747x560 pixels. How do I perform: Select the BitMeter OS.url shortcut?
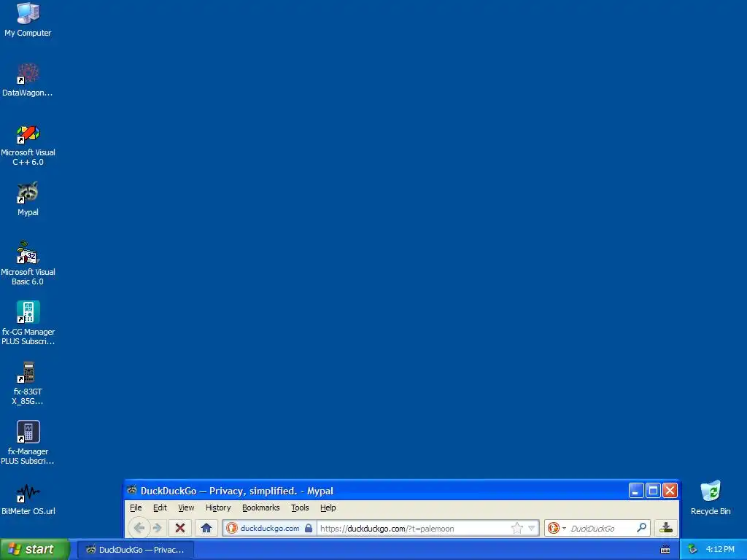coord(28,499)
